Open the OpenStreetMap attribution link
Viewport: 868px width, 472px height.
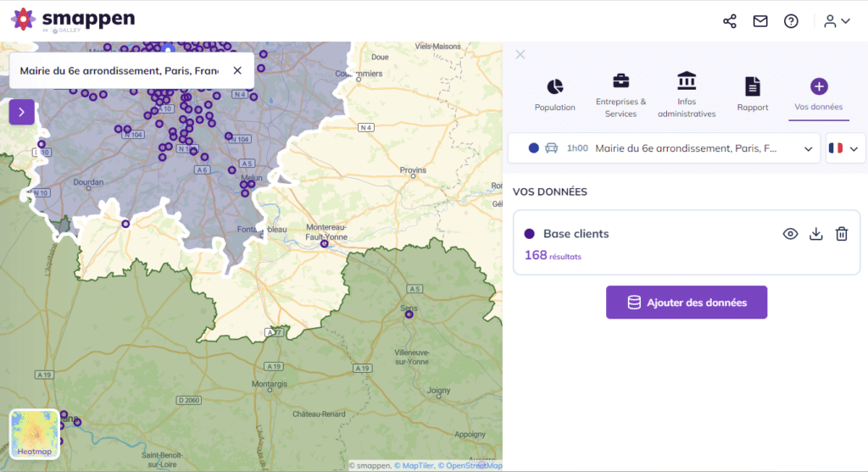(470, 466)
